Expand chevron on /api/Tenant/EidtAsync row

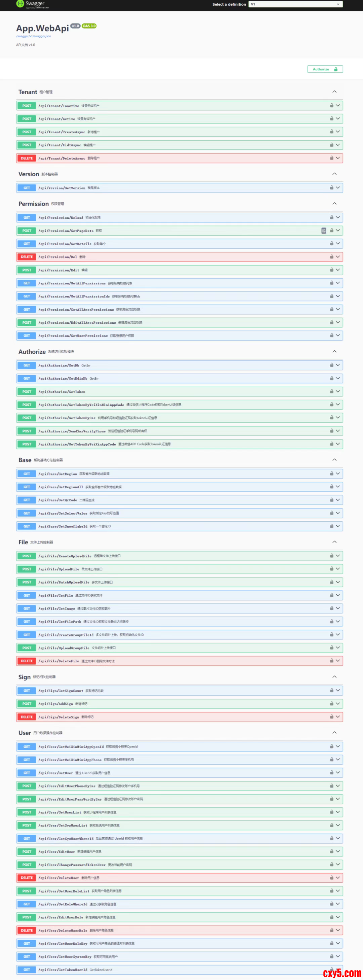click(x=337, y=145)
